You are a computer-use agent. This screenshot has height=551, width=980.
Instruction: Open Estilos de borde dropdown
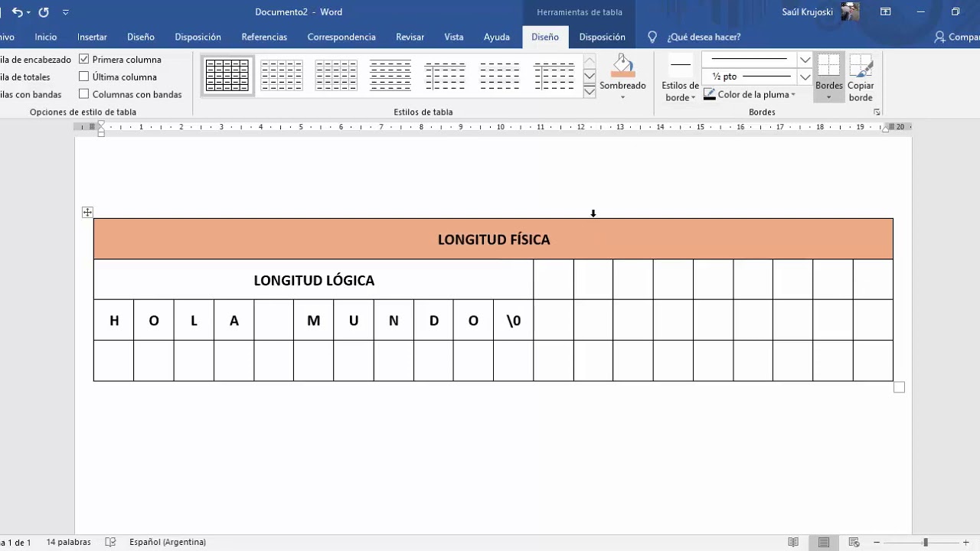(680, 80)
